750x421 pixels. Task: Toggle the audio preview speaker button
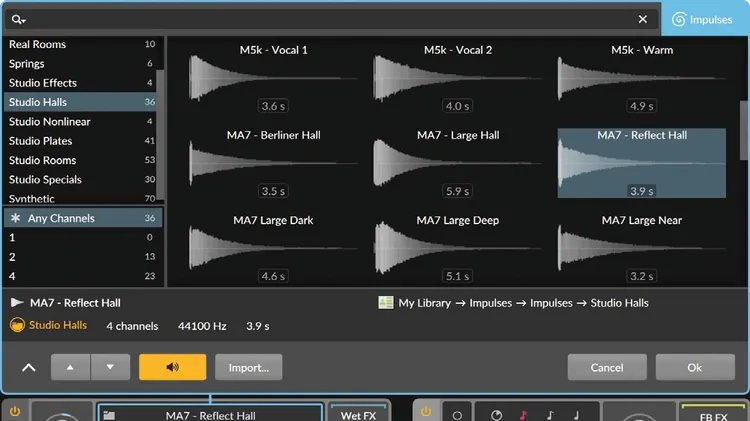pos(173,367)
